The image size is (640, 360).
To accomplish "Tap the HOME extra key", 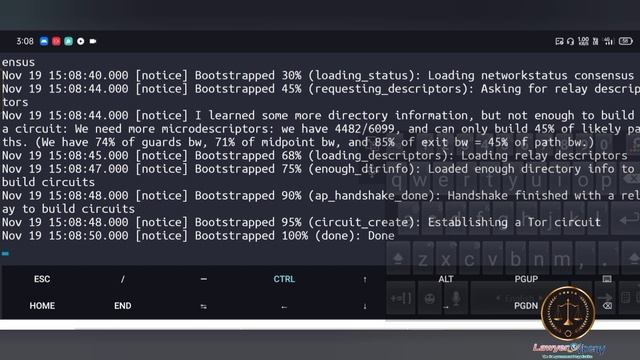I will point(42,306).
